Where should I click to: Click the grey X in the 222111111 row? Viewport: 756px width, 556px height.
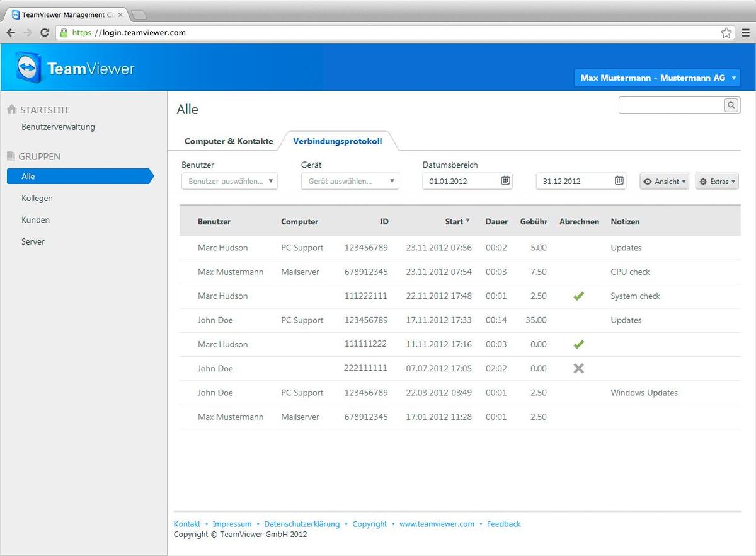(x=578, y=368)
